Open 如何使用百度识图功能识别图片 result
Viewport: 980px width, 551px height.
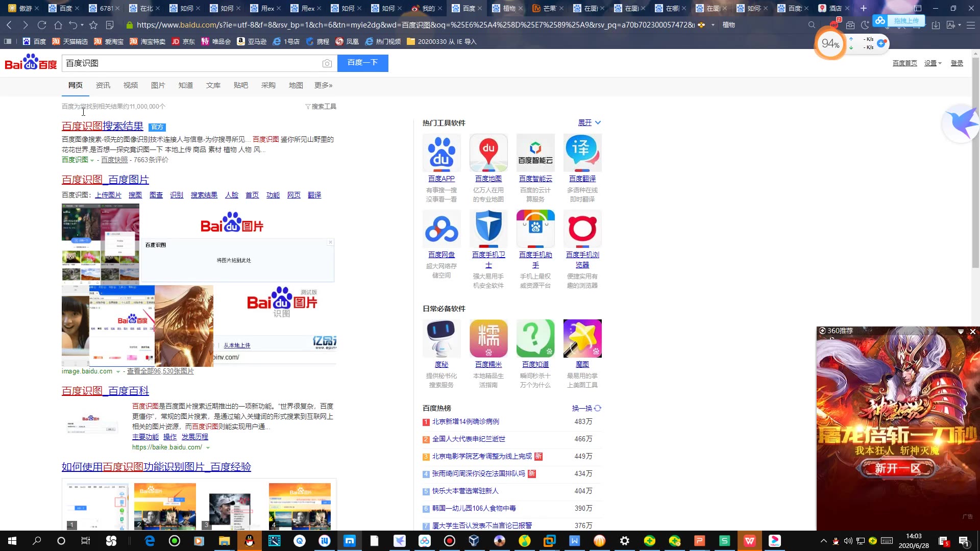click(156, 467)
